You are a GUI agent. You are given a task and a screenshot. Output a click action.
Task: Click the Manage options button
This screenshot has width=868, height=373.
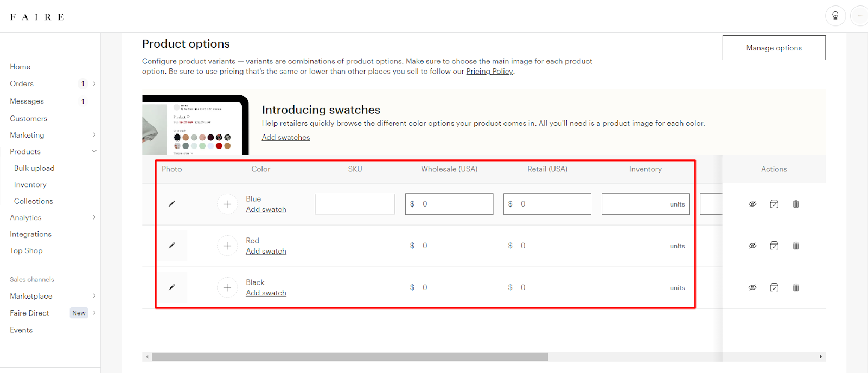click(x=774, y=48)
